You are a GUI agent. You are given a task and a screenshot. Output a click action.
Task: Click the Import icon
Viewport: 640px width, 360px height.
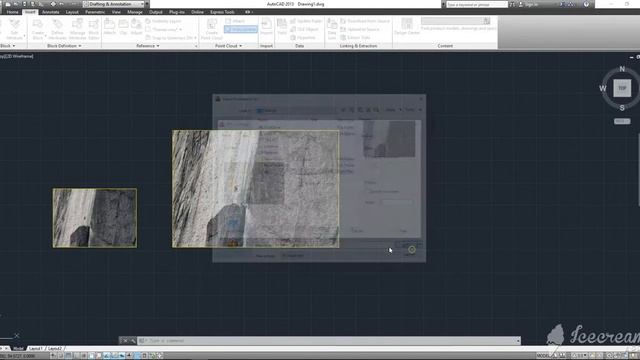(x=266, y=27)
